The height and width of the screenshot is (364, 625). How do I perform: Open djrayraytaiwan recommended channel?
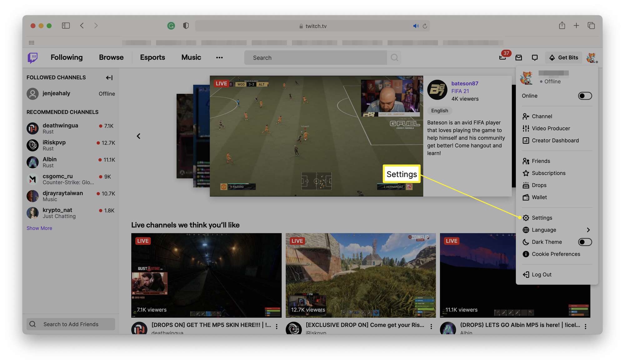71,196
